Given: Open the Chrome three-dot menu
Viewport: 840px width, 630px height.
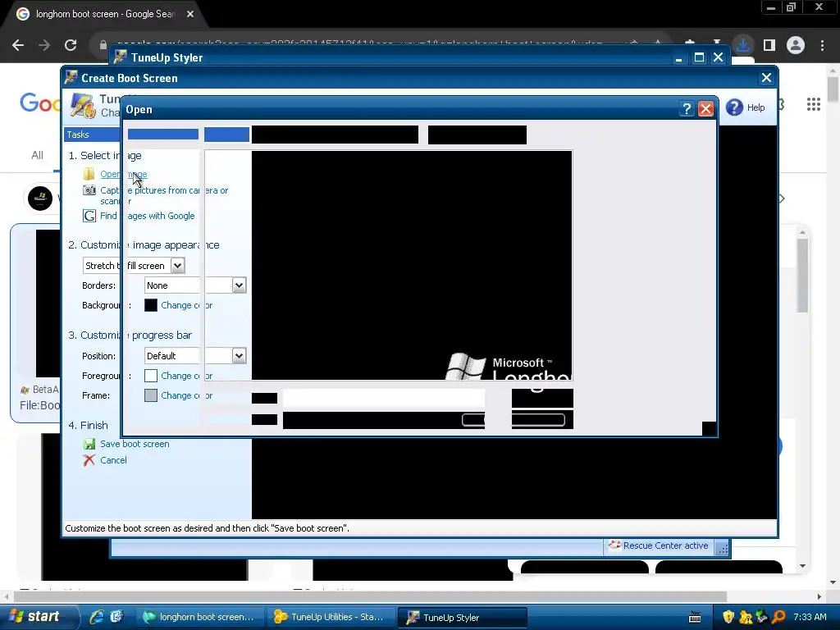Looking at the screenshot, I should click(x=822, y=45).
